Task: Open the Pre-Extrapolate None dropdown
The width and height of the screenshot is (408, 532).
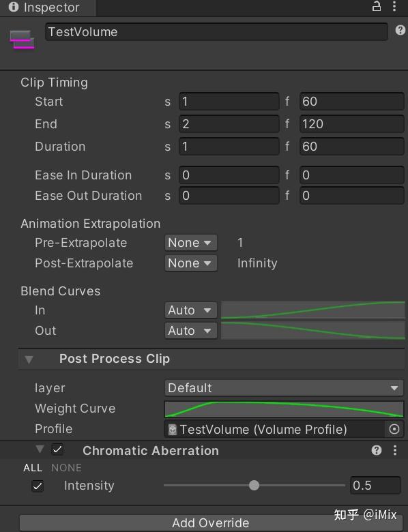Action: tap(191, 243)
